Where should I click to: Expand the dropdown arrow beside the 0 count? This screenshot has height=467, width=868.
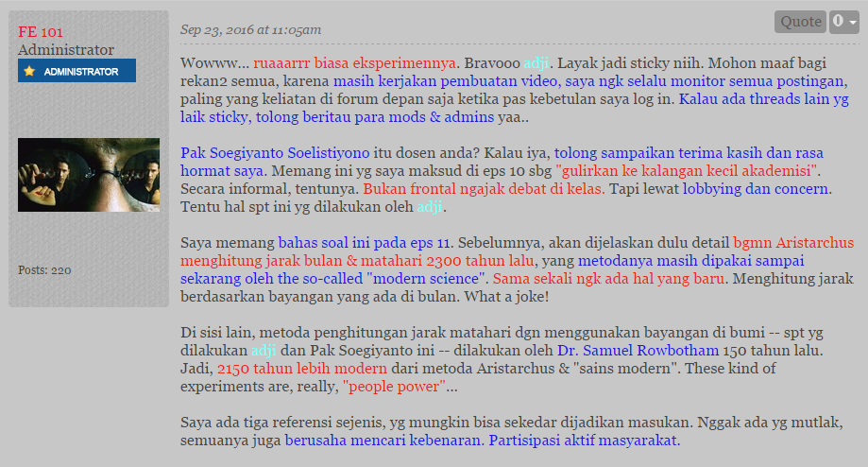[853, 23]
